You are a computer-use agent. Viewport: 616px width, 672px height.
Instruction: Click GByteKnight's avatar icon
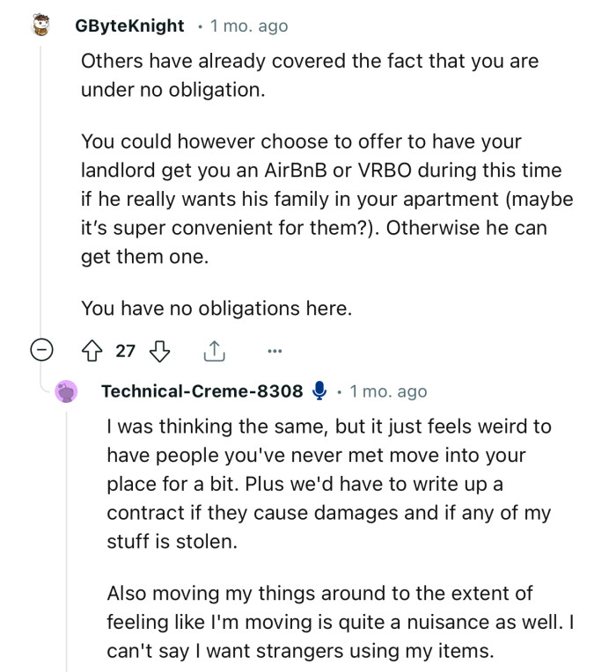coord(40,26)
